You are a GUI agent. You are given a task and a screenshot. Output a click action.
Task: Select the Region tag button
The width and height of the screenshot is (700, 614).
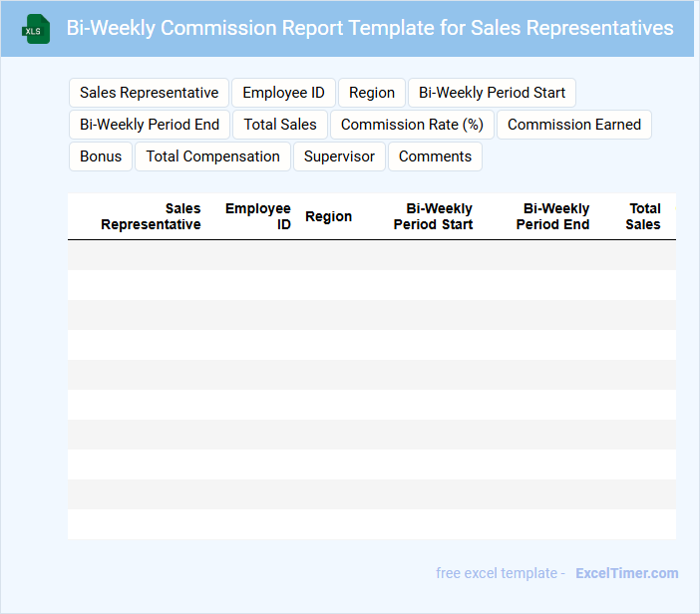[x=372, y=93]
